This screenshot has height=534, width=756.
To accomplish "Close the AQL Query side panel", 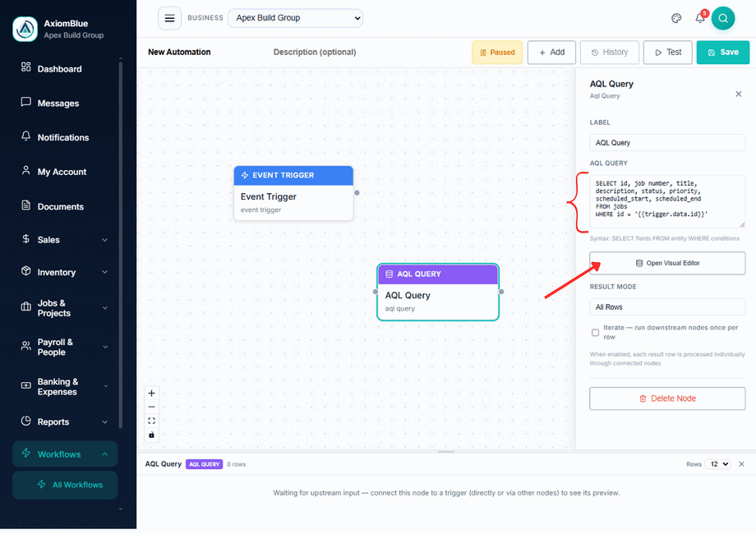I will click(738, 94).
